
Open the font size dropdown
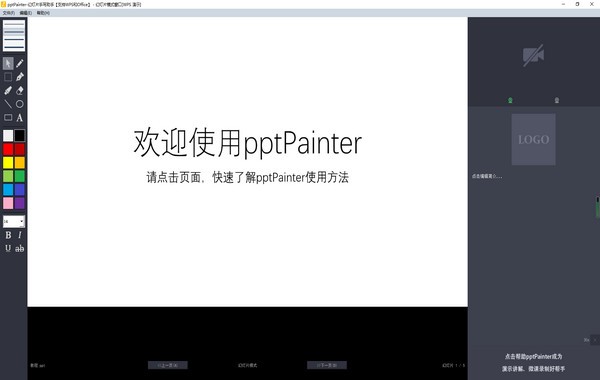pyautogui.click(x=14, y=221)
